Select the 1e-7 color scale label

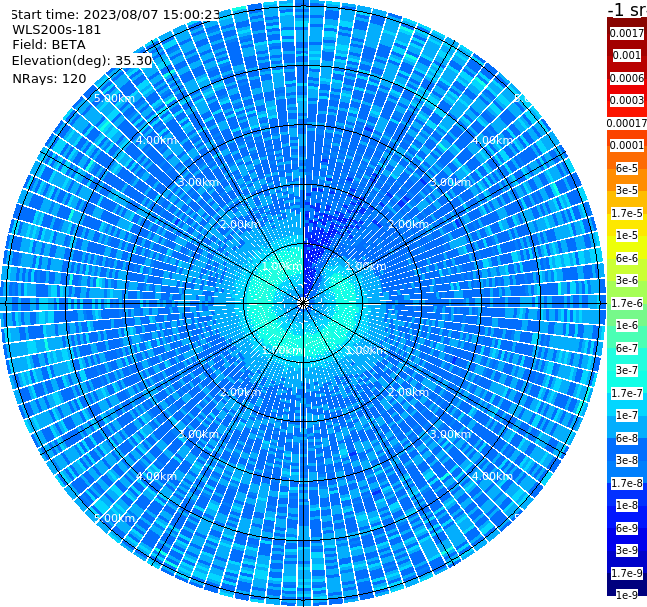tap(627, 415)
